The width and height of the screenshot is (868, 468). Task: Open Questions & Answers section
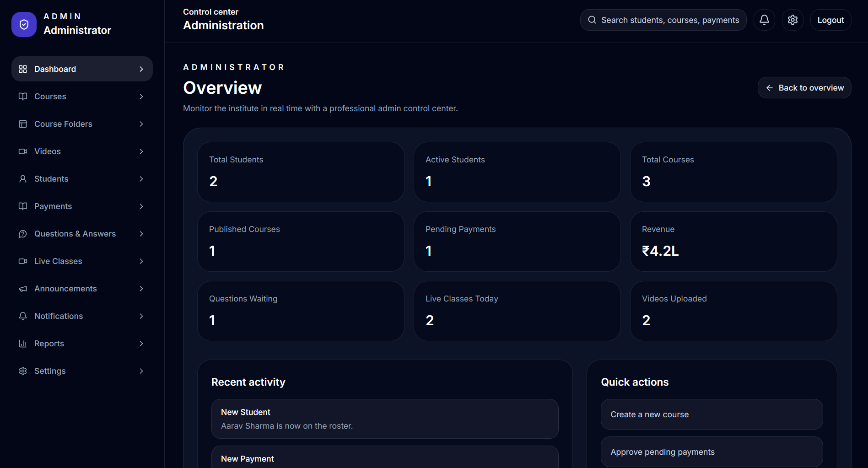pos(82,234)
